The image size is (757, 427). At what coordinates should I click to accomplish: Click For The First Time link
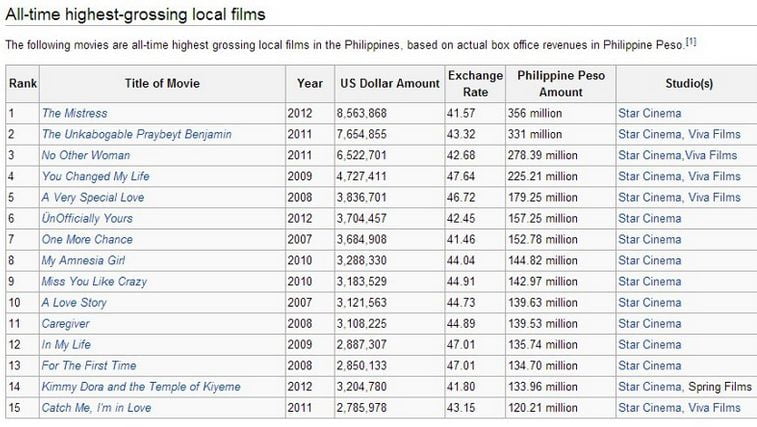[x=89, y=366]
